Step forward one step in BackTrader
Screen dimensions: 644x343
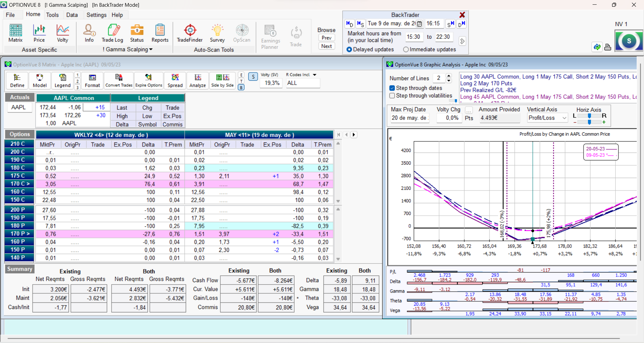pos(450,24)
